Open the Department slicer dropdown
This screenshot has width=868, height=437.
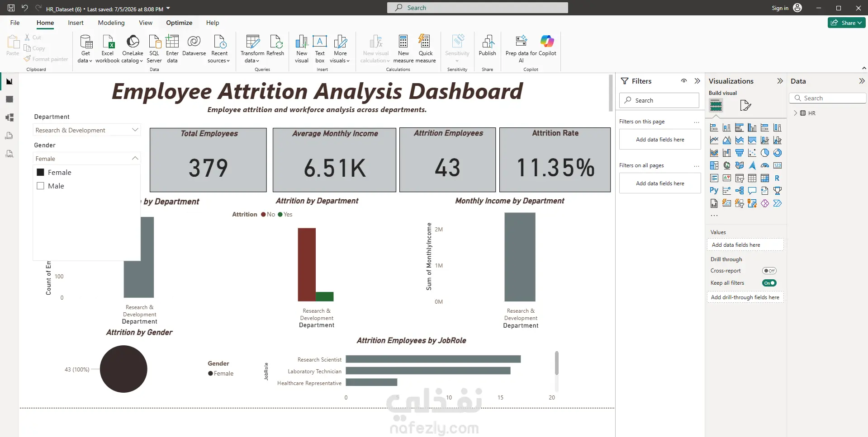coord(135,130)
